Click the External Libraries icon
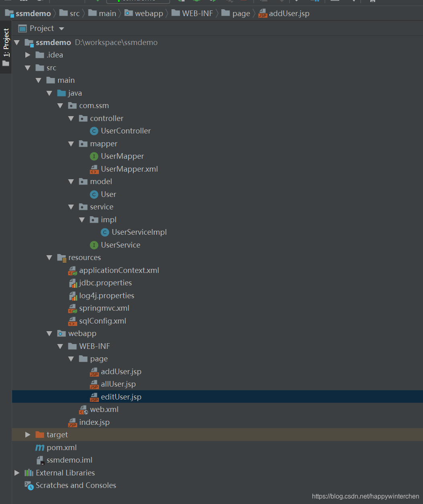Screen dimensions: 423x504 tap(29, 473)
